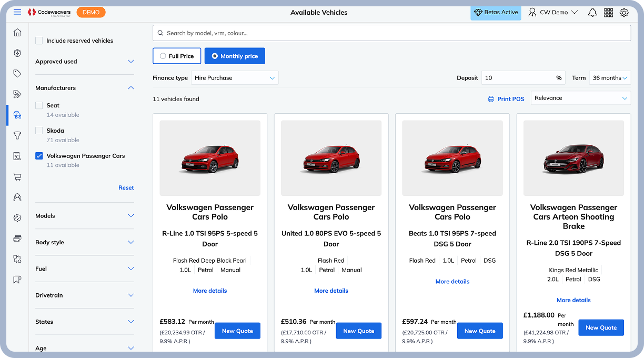Expand the Approved used filter
Screen dimensions: 644x358
[85, 62]
